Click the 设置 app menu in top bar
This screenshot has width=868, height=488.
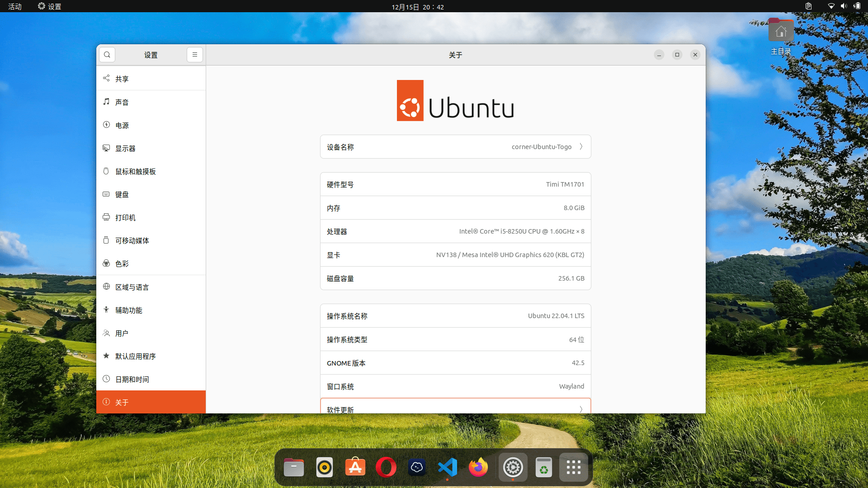pyautogui.click(x=50, y=6)
